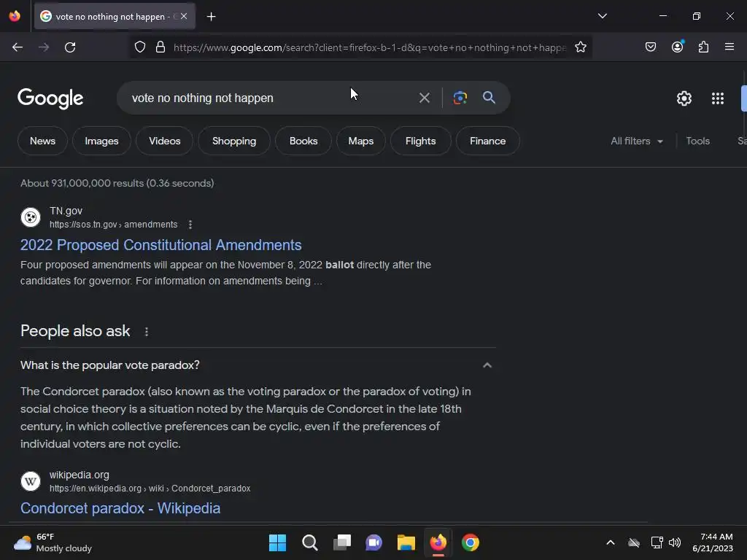
Task: Switch to Firefox on taskbar
Action: pyautogui.click(x=438, y=542)
